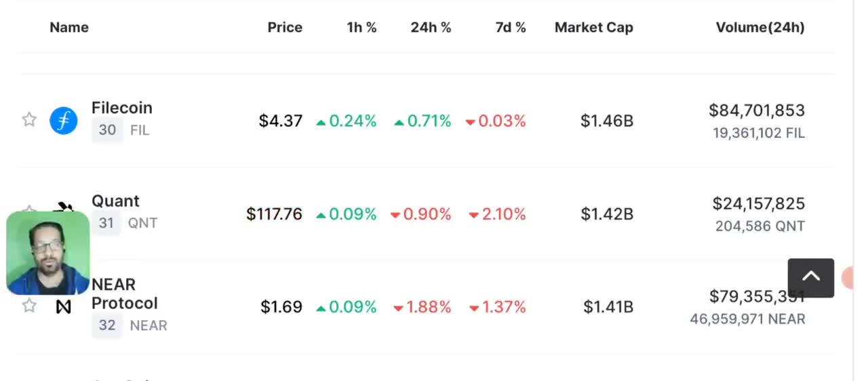
Task: Sort by 7d % column header
Action: click(x=511, y=28)
